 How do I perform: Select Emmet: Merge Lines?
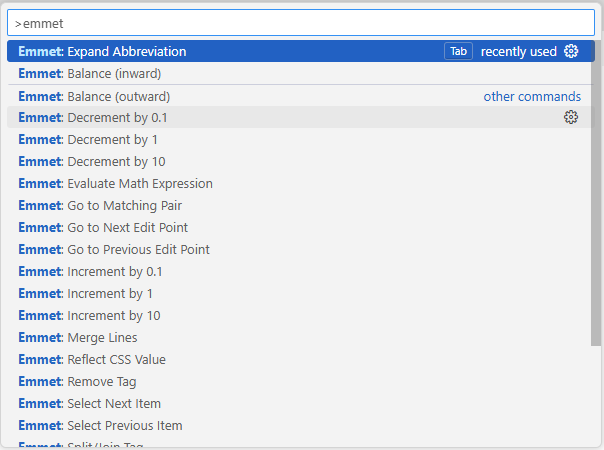pyautogui.click(x=301, y=337)
